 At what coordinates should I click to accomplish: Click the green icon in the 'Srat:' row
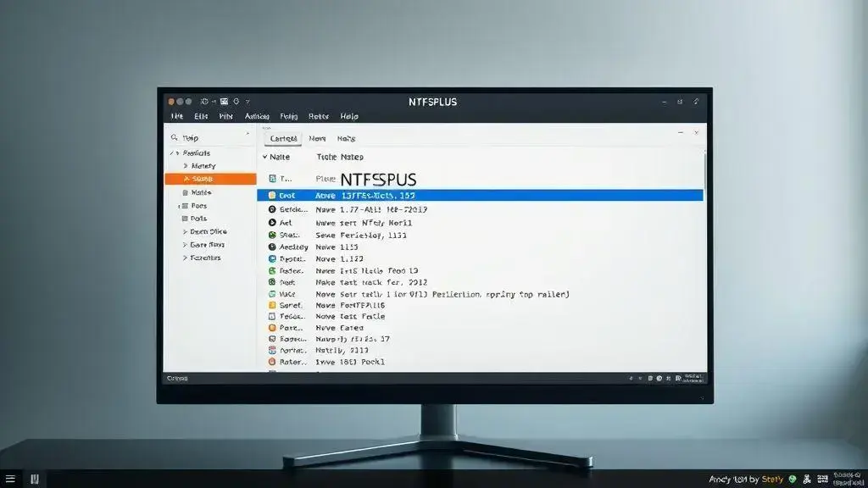point(272,236)
